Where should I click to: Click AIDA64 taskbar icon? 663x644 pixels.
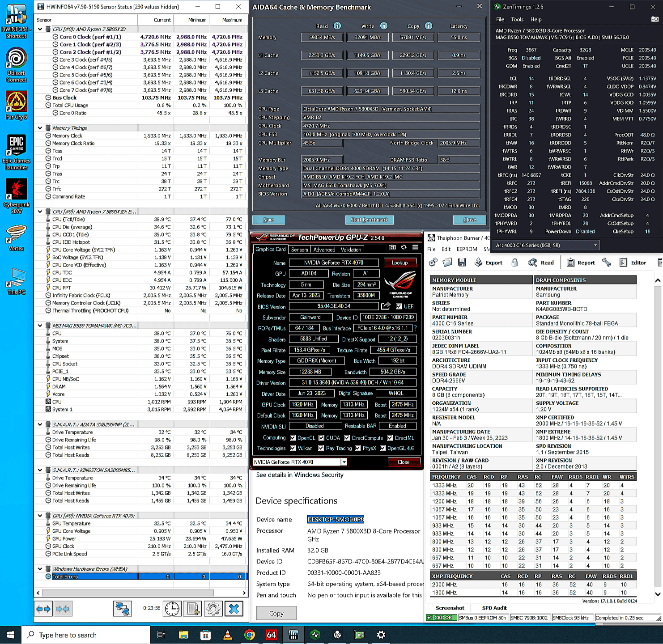[x=272, y=635]
